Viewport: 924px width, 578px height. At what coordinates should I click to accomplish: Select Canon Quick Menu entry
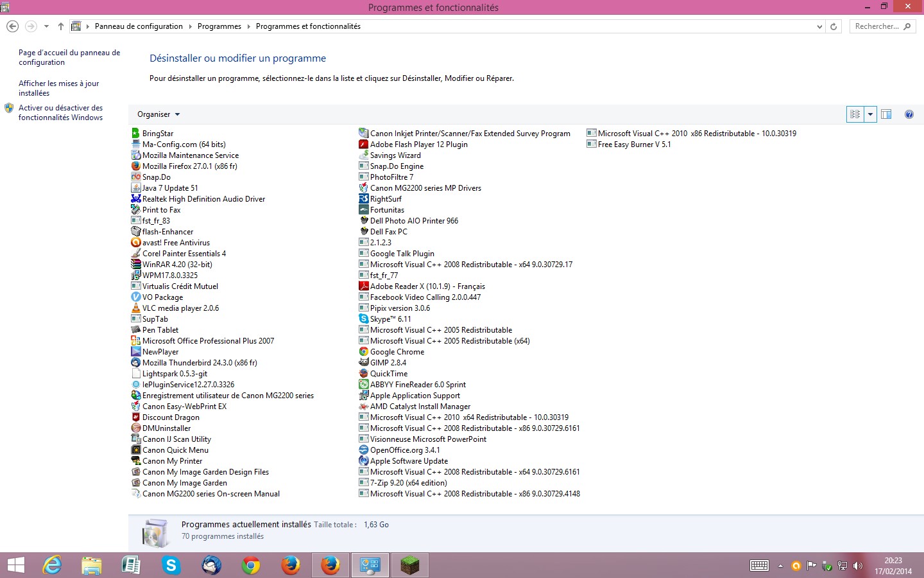point(175,450)
